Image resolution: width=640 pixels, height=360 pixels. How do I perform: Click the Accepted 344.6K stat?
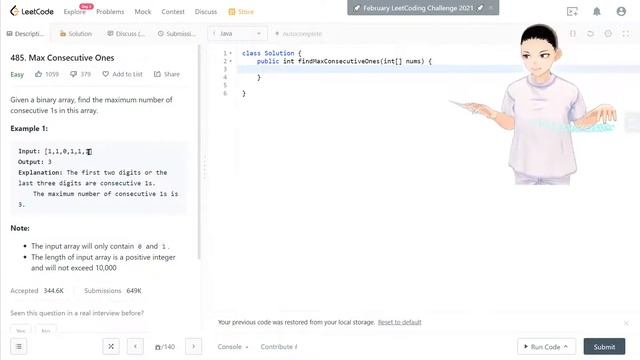pos(37,291)
